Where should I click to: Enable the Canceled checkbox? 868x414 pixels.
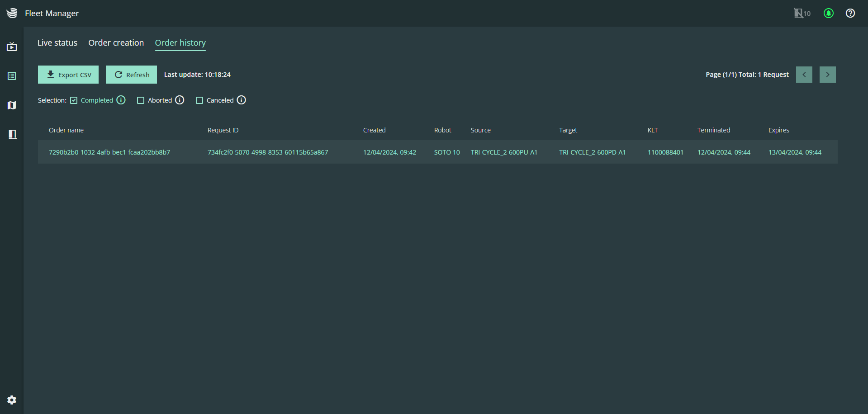point(199,100)
